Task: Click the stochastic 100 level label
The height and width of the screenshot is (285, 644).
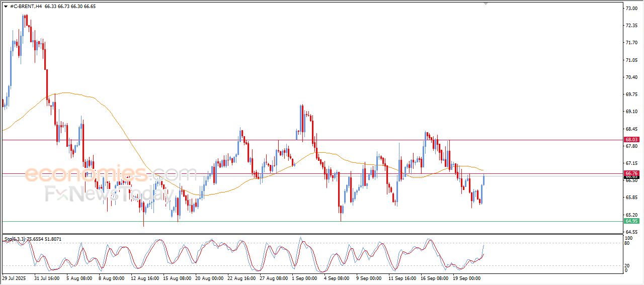Action: point(629,238)
